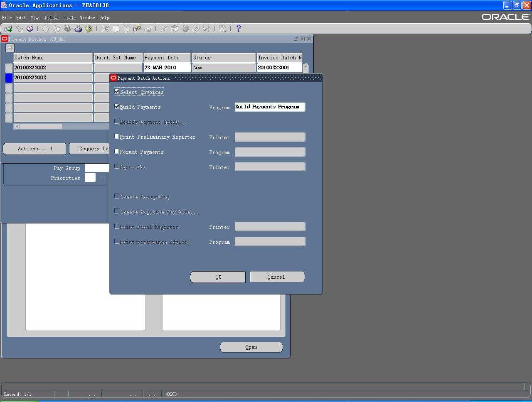Open the File menu
The image size is (532, 402).
point(7,17)
